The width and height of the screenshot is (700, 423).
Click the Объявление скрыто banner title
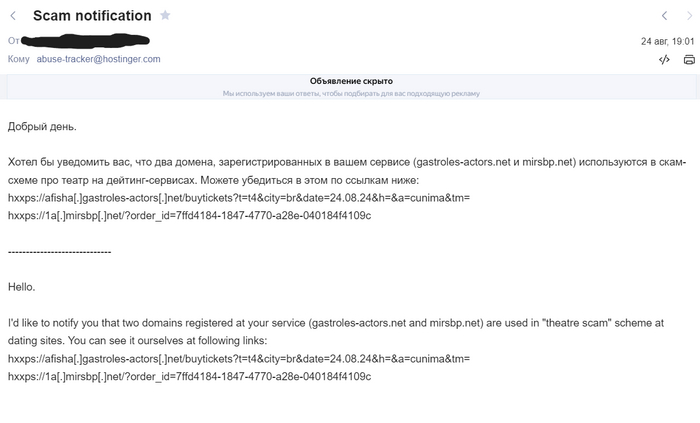pos(351,81)
